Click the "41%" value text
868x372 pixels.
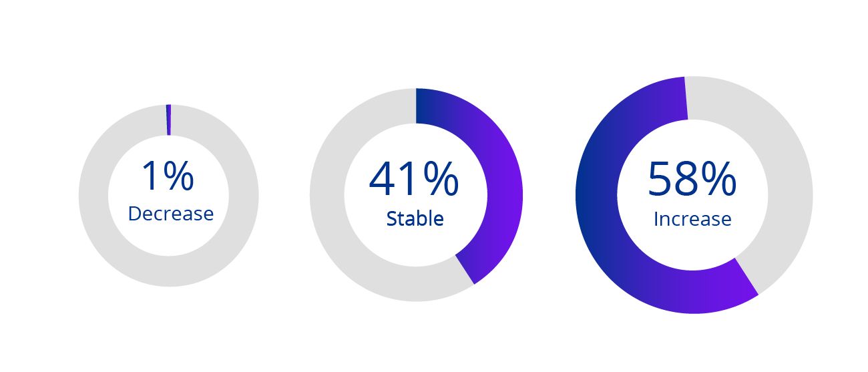pos(413,180)
